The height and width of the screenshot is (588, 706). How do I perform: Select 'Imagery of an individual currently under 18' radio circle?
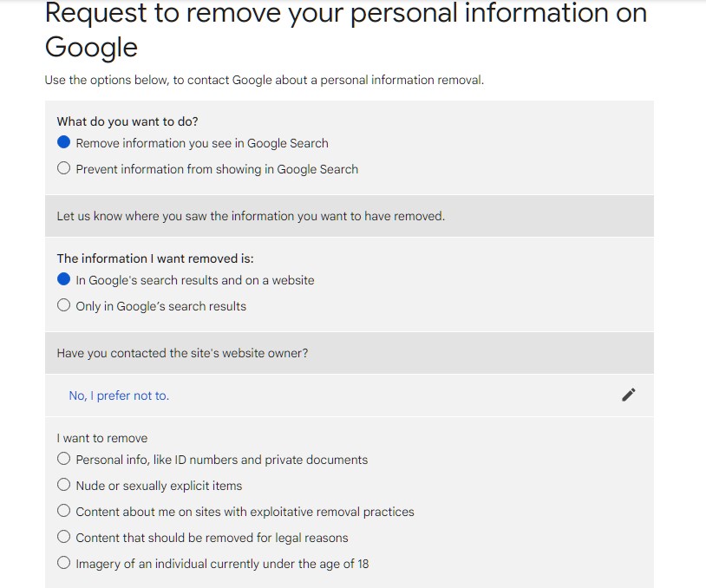[x=63, y=564]
